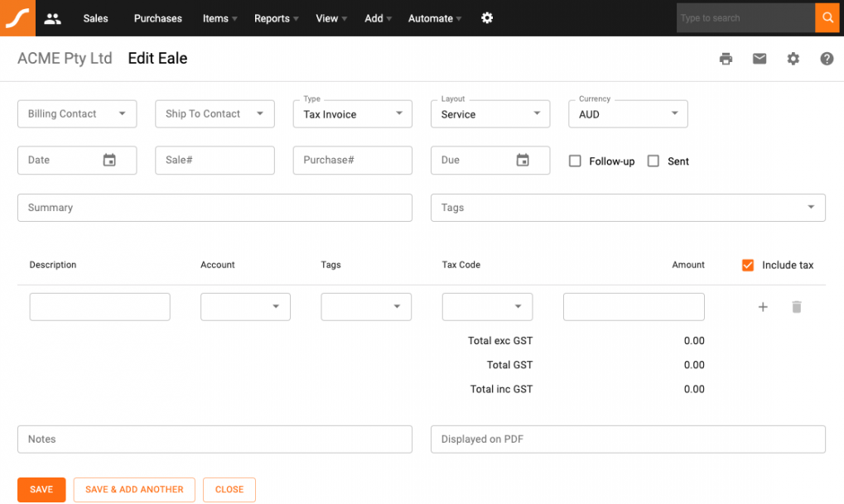The width and height of the screenshot is (844, 504).
Task: Open the print dialog via printer icon
Action: (726, 59)
